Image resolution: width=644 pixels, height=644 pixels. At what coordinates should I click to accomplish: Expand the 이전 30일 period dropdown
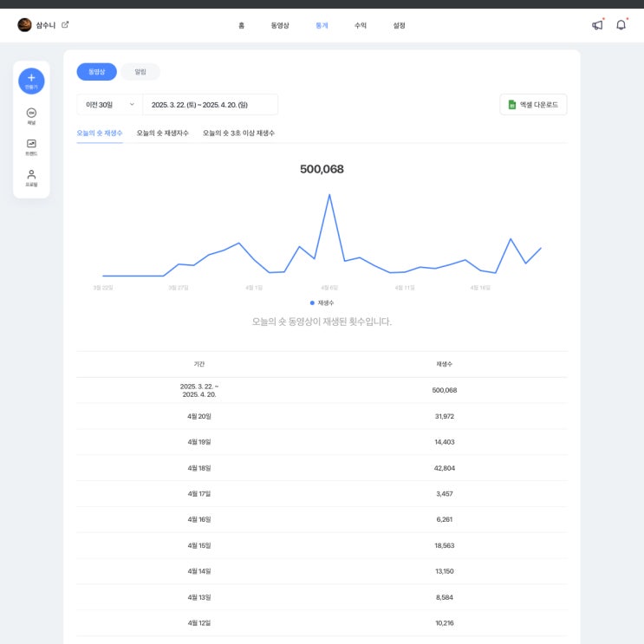pos(110,105)
